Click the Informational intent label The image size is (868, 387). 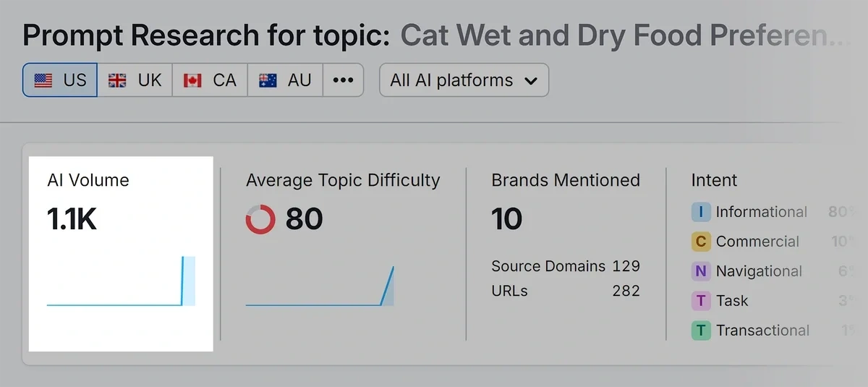click(762, 212)
